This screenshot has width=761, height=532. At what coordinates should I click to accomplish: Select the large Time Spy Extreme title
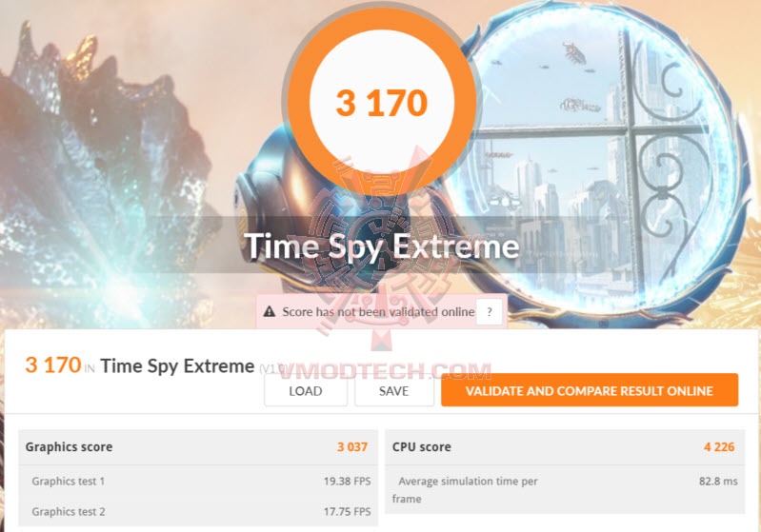point(382,246)
